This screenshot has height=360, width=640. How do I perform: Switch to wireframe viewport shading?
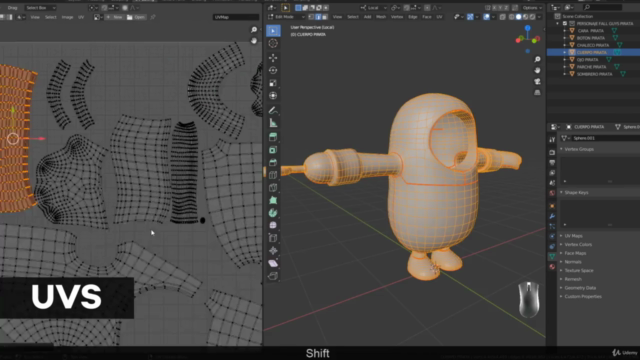(512, 17)
